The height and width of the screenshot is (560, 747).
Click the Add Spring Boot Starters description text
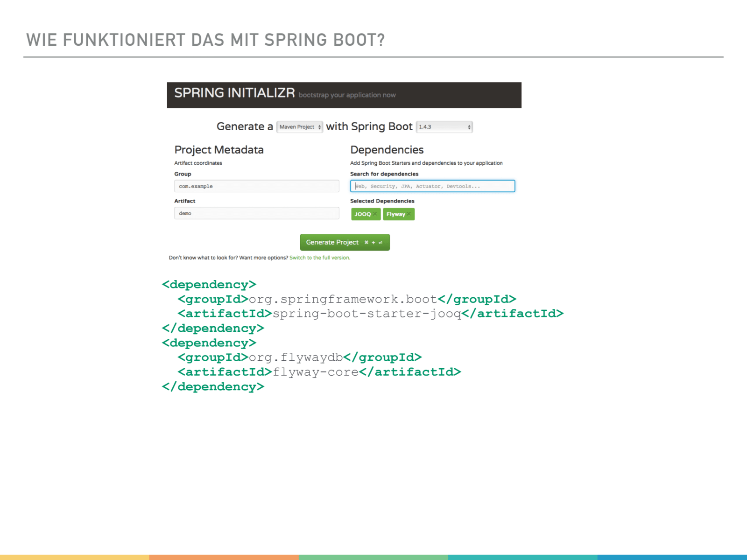(426, 163)
